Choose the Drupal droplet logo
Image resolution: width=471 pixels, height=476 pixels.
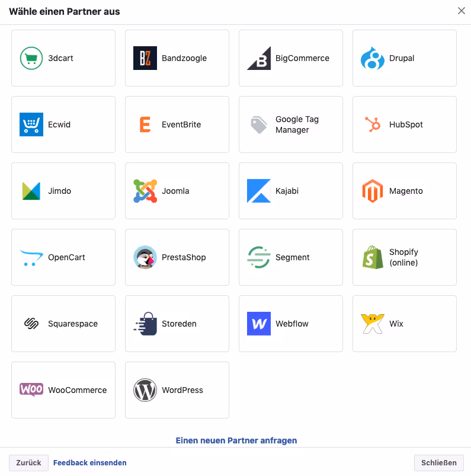(x=373, y=58)
